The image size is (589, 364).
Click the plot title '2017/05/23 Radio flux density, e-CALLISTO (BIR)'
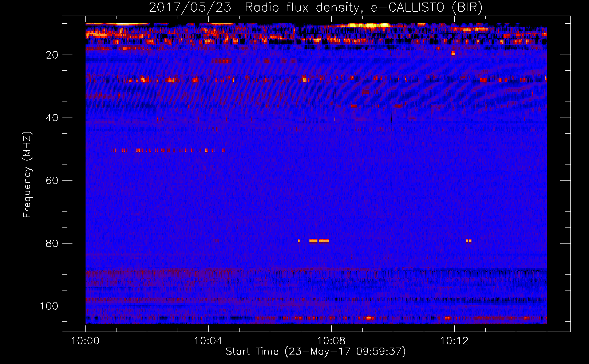(316, 8)
